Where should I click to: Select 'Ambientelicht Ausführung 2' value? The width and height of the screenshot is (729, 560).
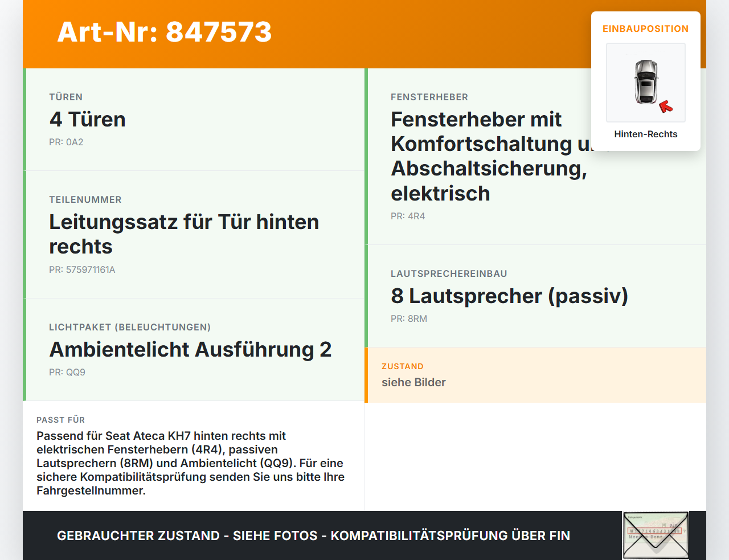point(191,349)
